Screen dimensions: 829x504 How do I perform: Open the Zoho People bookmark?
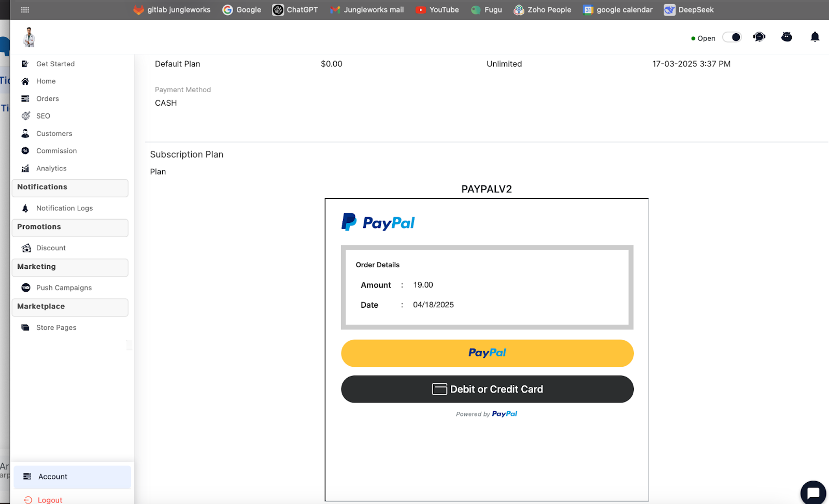click(542, 10)
